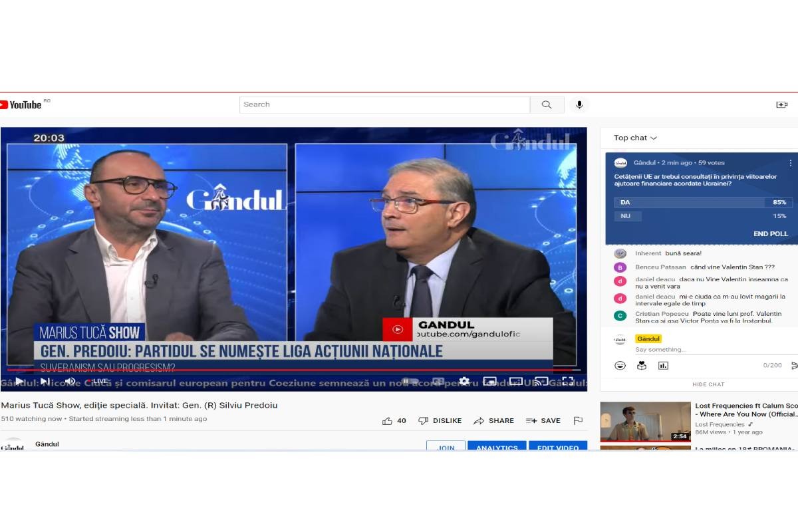The height and width of the screenshot is (532, 798).
Task: Open the Gândul channel name link
Action: pos(47,444)
